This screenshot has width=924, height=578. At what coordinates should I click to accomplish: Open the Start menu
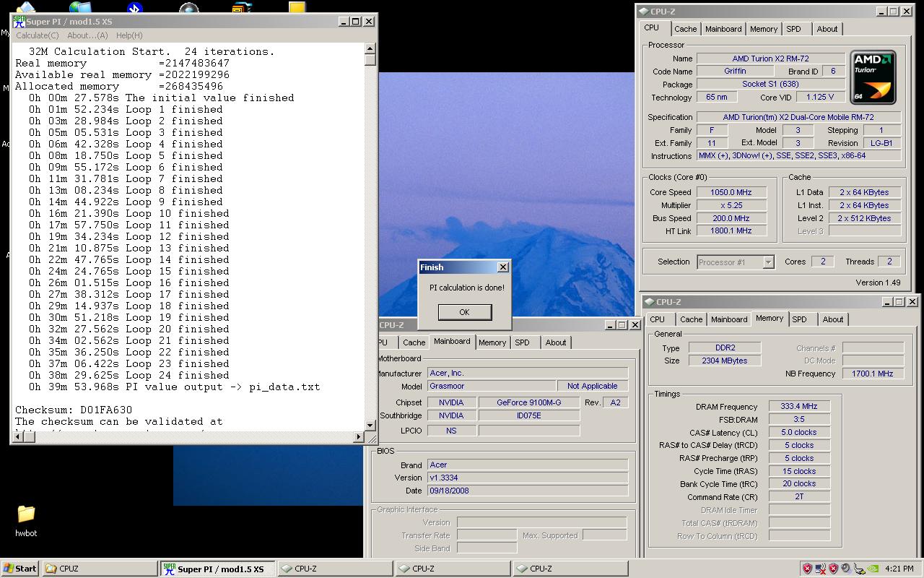tap(19, 569)
